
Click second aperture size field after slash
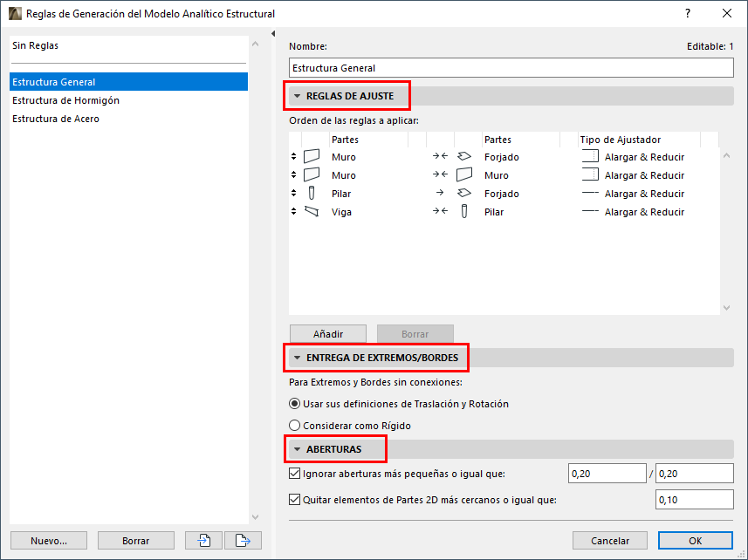click(694, 474)
